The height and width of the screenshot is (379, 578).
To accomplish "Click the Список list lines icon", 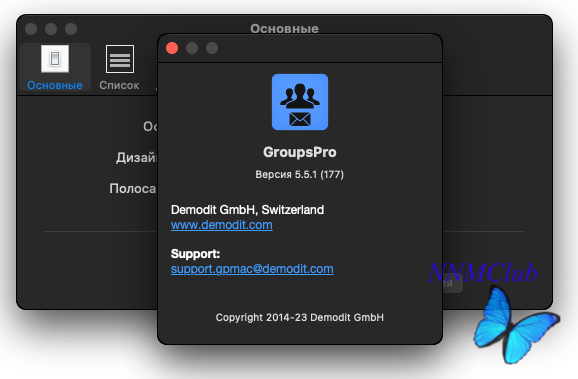I will (120, 59).
